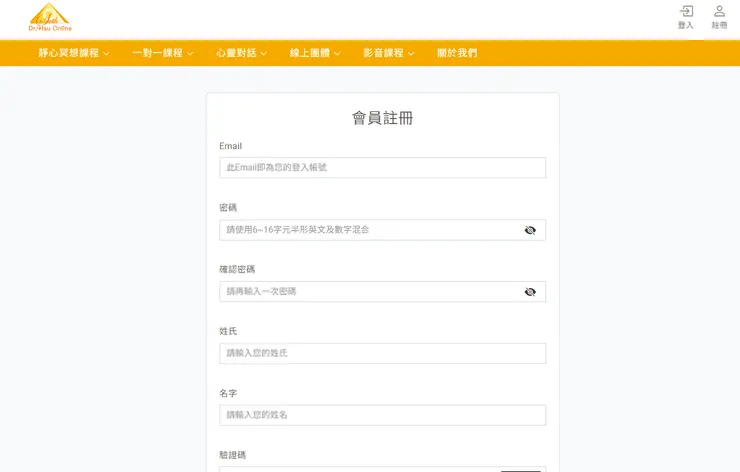740x472 pixels.
Task: Open the 一對一課程 menu item
Action: [x=157, y=53]
